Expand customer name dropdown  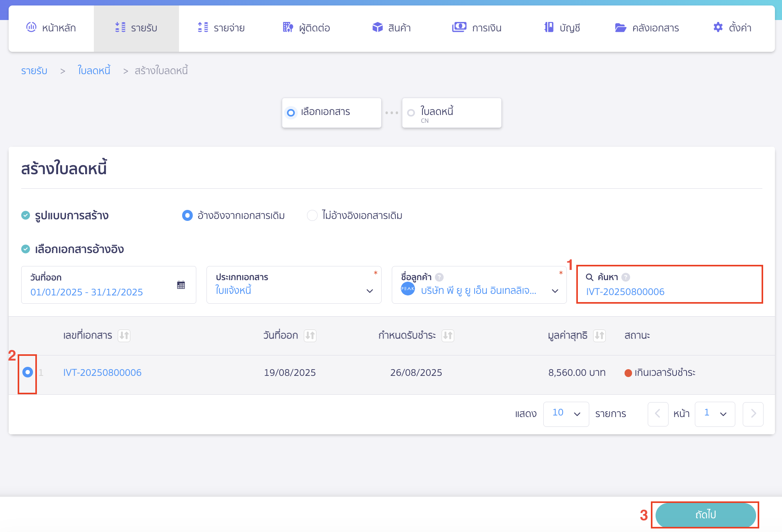tap(555, 291)
